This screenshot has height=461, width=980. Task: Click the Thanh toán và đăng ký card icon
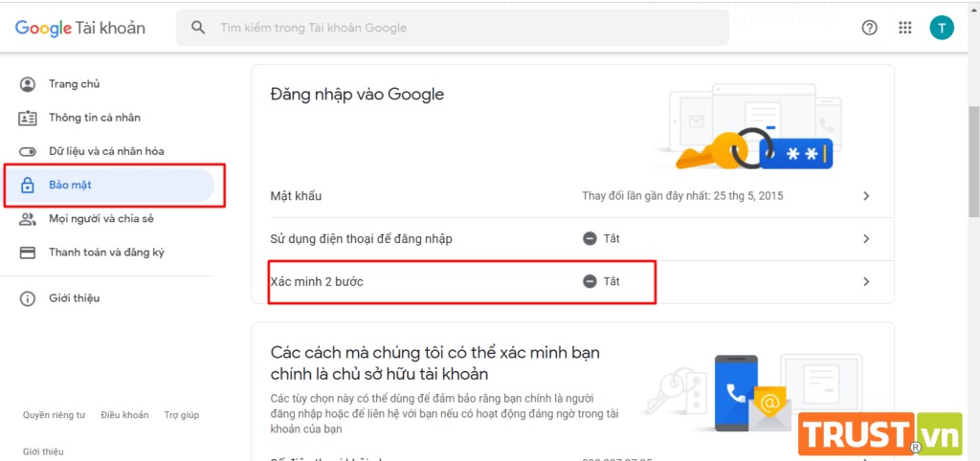pyautogui.click(x=28, y=253)
